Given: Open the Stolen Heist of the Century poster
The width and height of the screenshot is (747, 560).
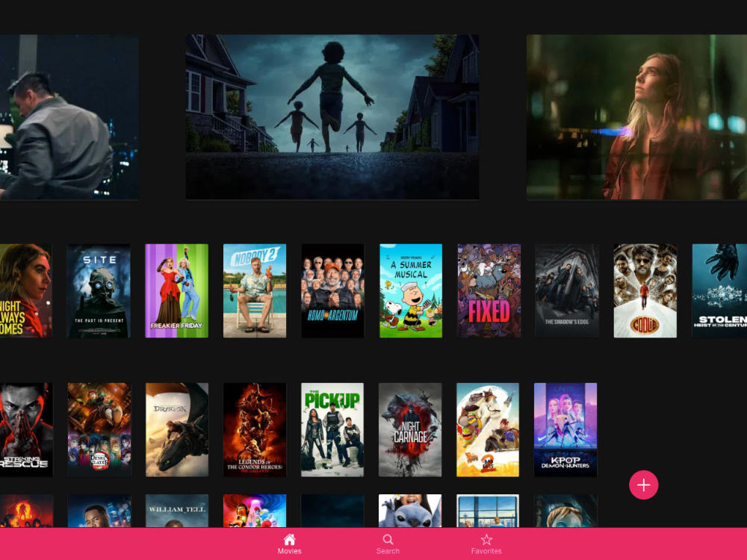Looking at the screenshot, I should click(x=719, y=291).
